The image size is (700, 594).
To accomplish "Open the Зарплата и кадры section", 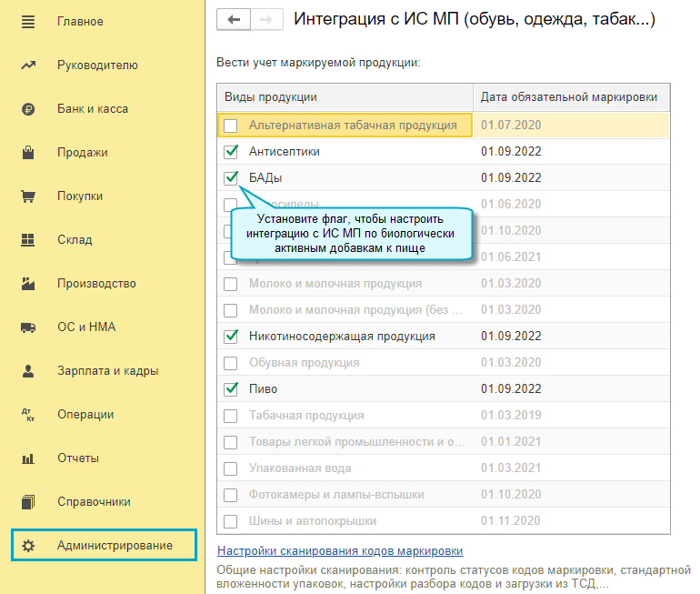I will point(107,370).
